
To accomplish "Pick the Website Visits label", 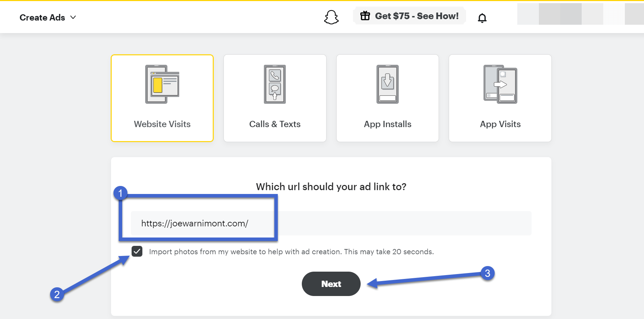I will click(162, 124).
